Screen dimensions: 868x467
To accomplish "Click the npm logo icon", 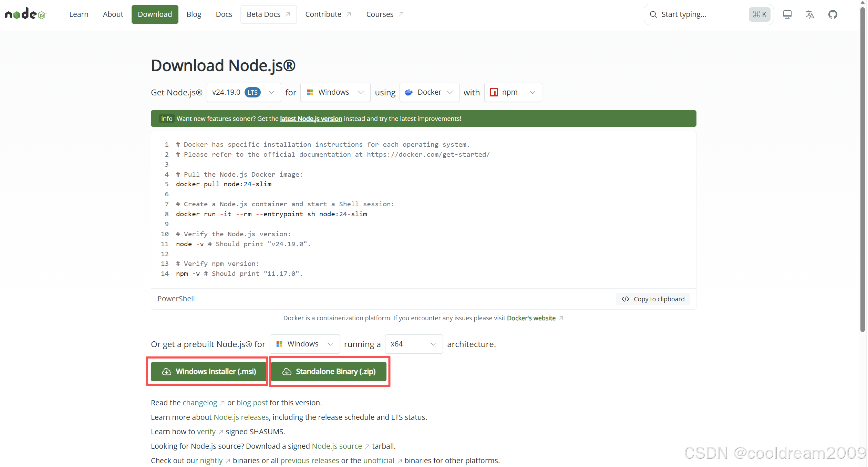I will pyautogui.click(x=494, y=92).
